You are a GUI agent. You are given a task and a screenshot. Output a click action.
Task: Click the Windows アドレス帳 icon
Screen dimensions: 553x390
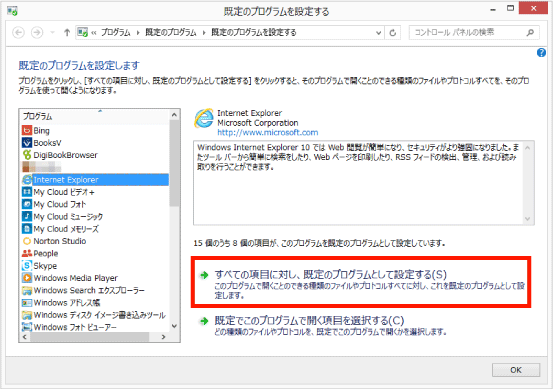[27, 303]
